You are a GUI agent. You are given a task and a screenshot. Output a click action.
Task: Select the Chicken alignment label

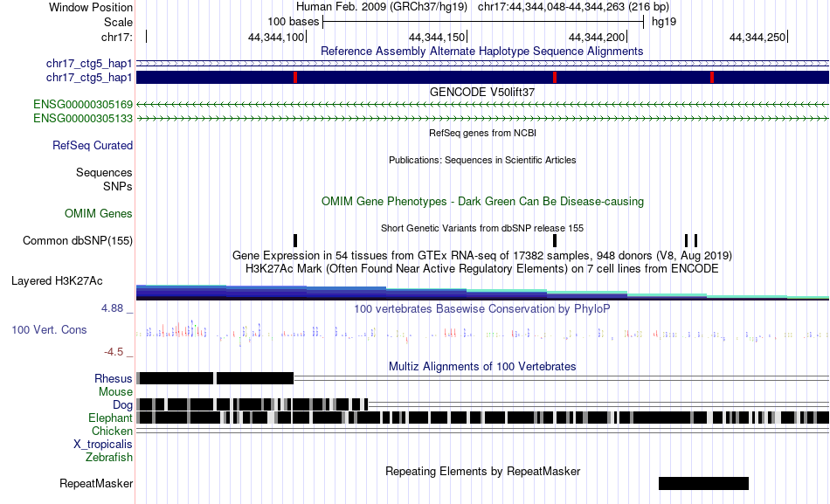(112, 431)
